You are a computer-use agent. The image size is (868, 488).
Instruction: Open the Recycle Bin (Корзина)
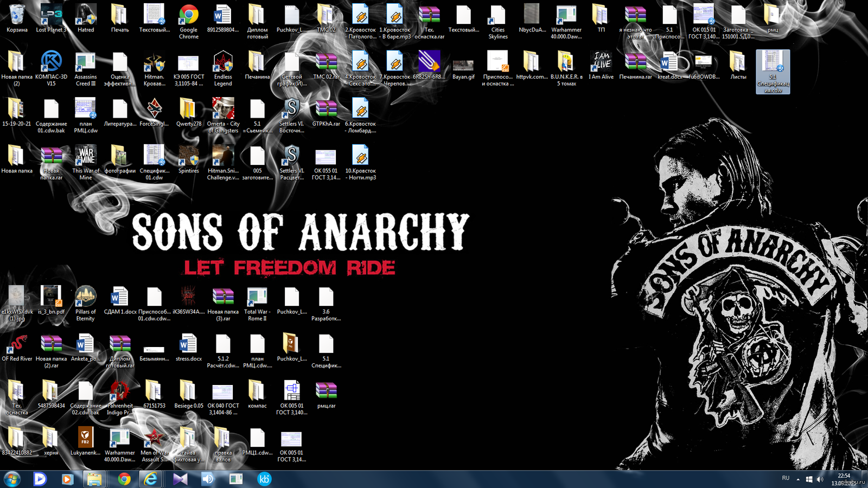click(17, 16)
